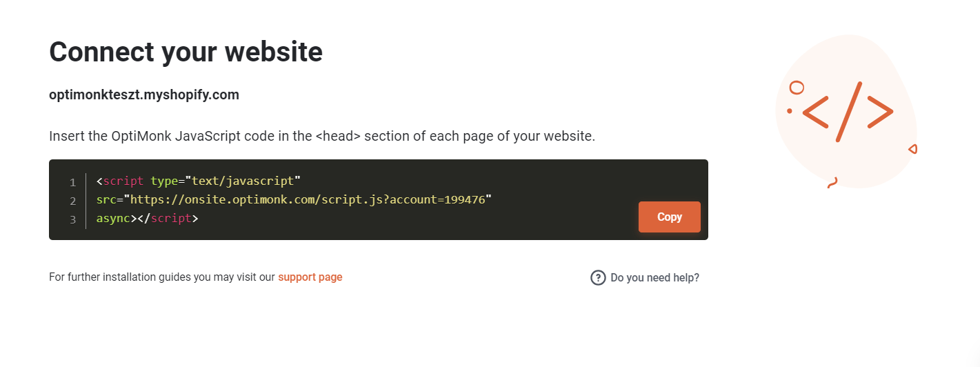Click line number 2 in the code block
The width and height of the screenshot is (980, 367).
[72, 201]
